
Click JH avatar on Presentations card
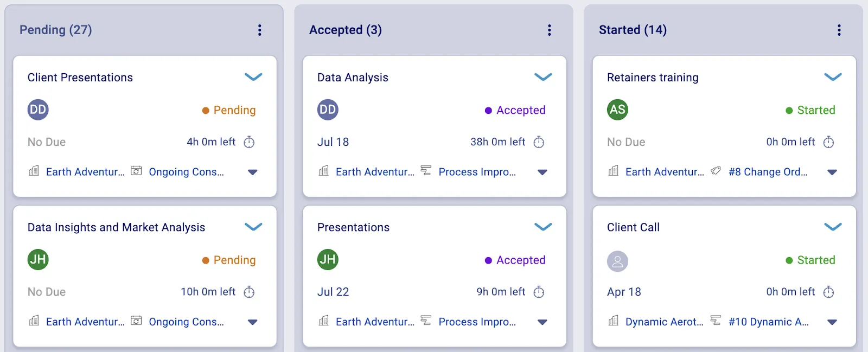tap(328, 260)
